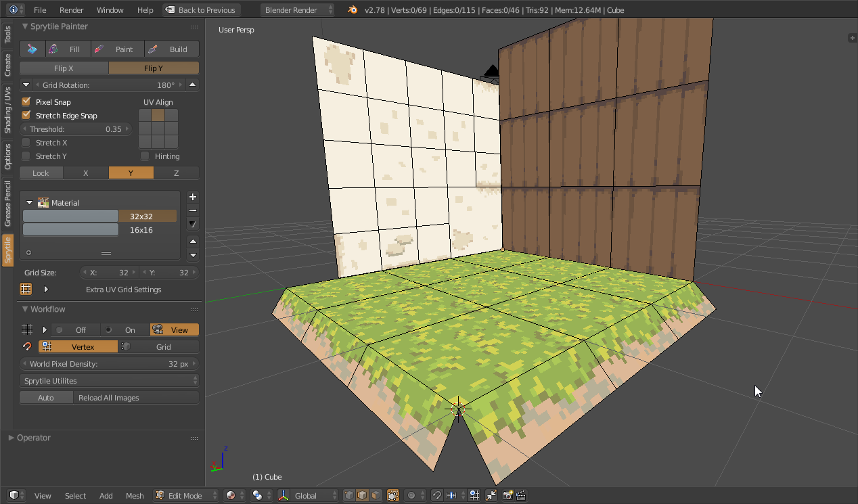Activate the Sprytile Build tool
The width and height of the screenshot is (858, 504).
[171, 49]
